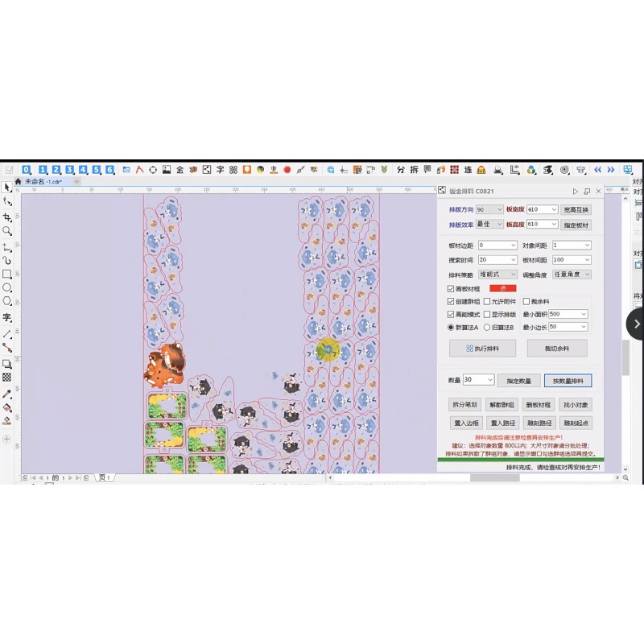Open the 搜索时间 dropdown showing 20
The height and width of the screenshot is (644, 644).
(x=497, y=260)
